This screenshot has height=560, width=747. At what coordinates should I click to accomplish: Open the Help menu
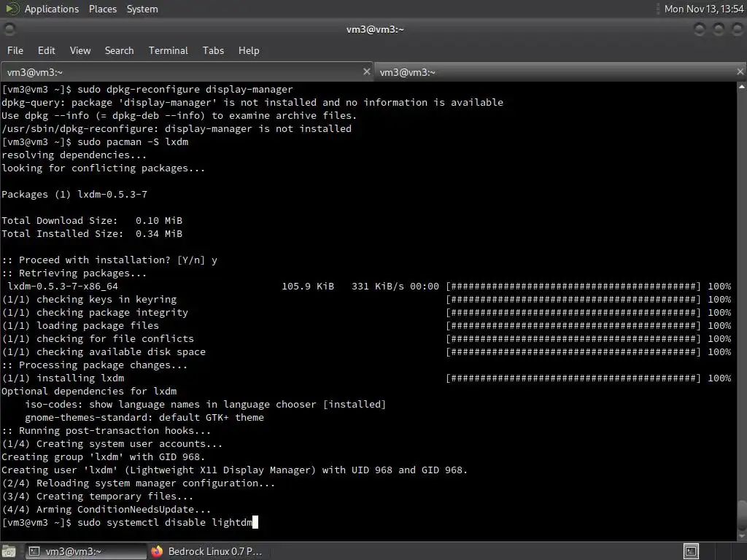click(249, 50)
